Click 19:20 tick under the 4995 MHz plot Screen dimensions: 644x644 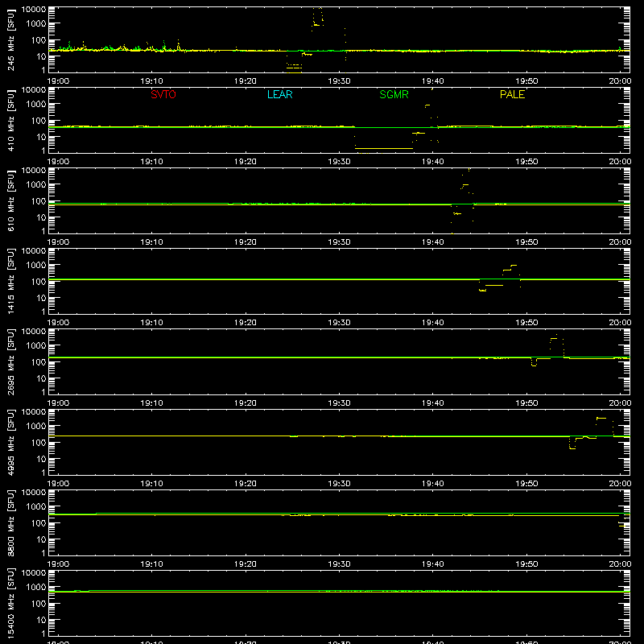[246, 484]
